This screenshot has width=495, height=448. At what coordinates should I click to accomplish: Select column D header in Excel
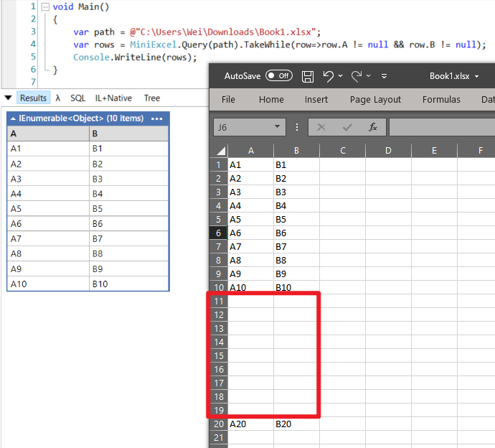tap(388, 151)
